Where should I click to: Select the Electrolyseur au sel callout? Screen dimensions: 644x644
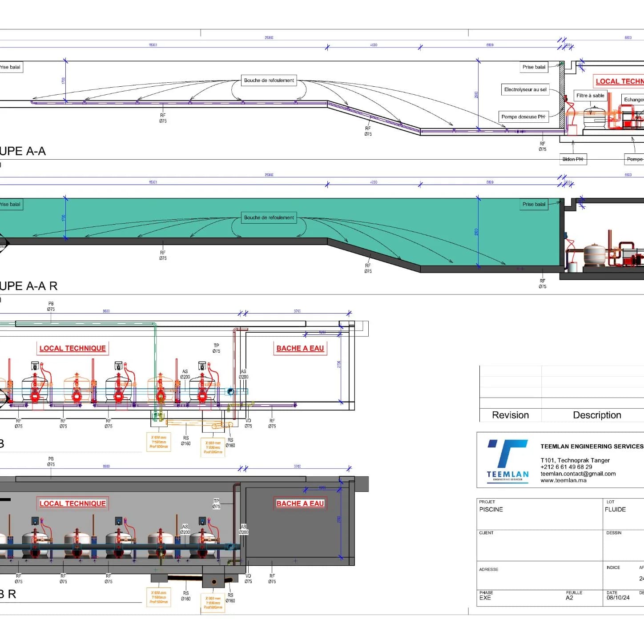pyautogui.click(x=525, y=89)
